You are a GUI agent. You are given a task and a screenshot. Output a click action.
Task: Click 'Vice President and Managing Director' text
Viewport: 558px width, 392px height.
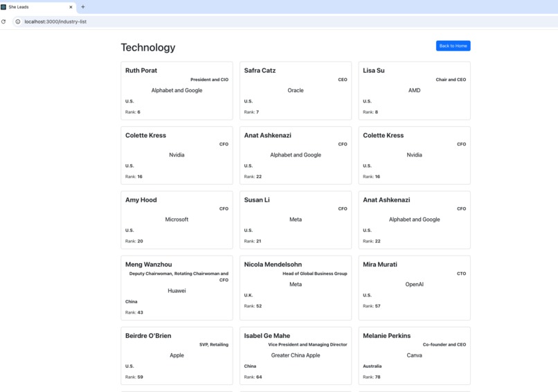307,344
